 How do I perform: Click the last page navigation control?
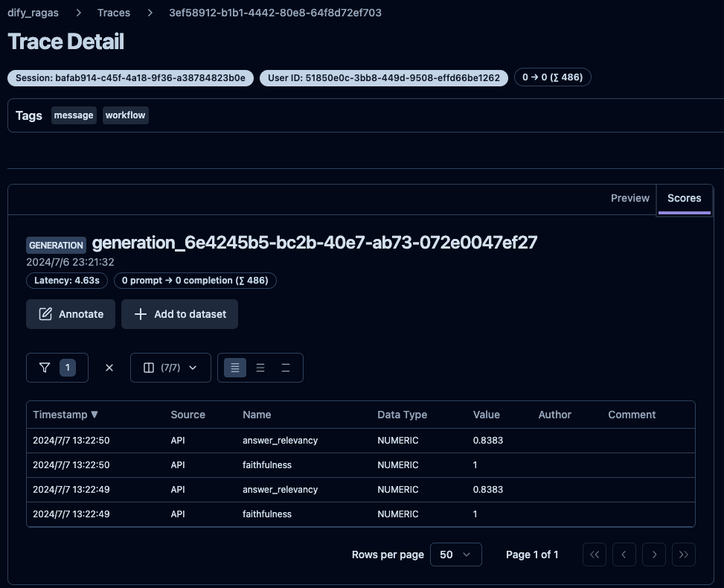683,555
